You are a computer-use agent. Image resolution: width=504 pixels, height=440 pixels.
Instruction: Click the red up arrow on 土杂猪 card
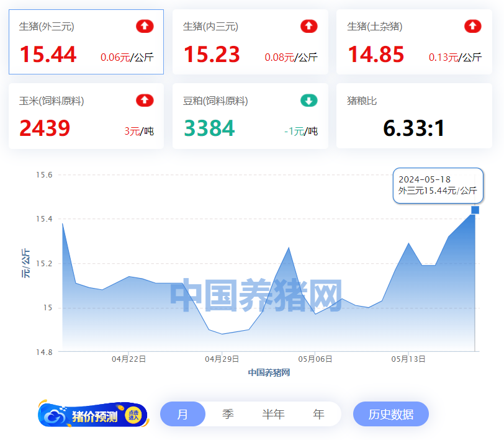coord(473,26)
